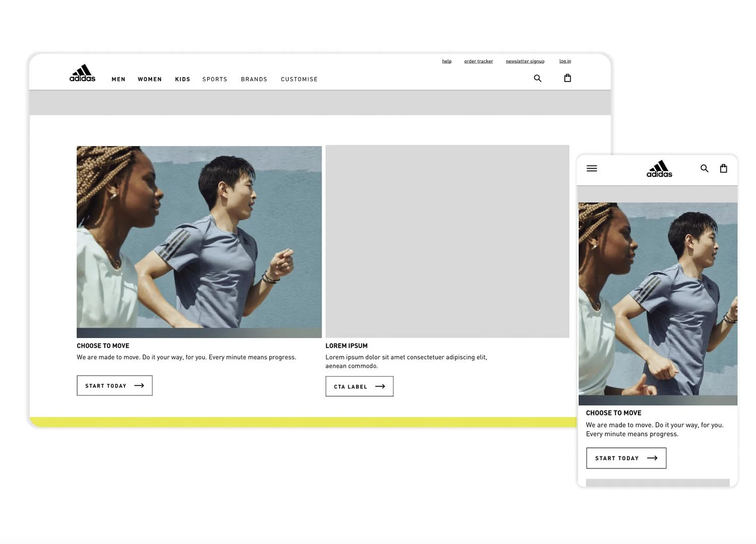Open the CUSTOMISE navigation item
This screenshot has width=756, height=544.
(299, 79)
